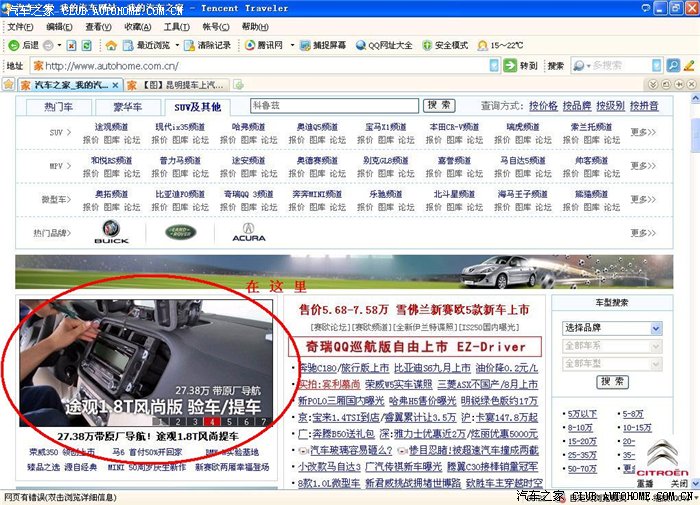Select slide number 7 in image carousel

click(x=263, y=421)
